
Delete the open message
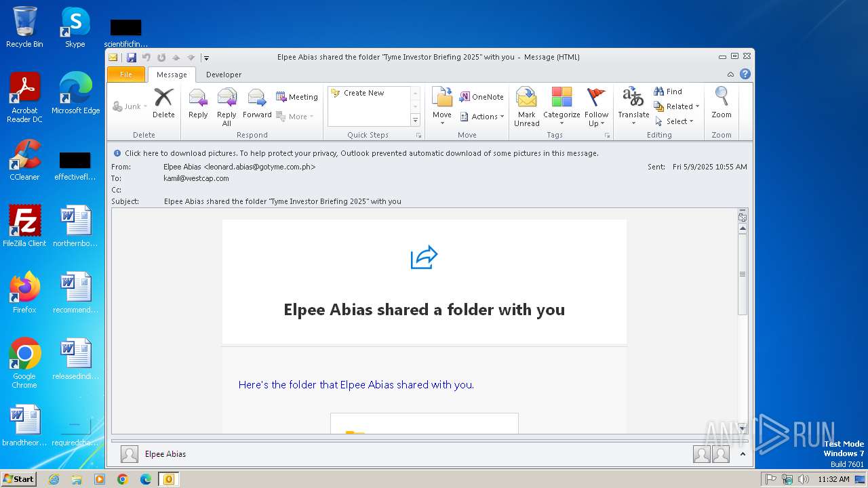click(x=163, y=104)
